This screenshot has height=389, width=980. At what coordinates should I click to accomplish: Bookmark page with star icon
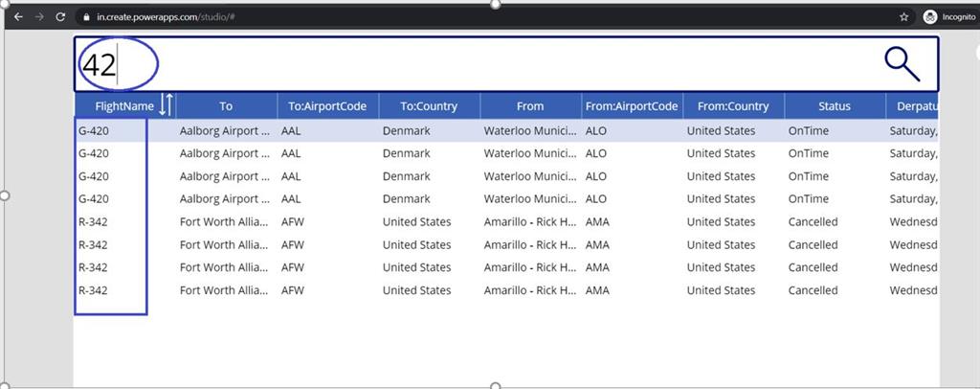pyautogui.click(x=903, y=17)
